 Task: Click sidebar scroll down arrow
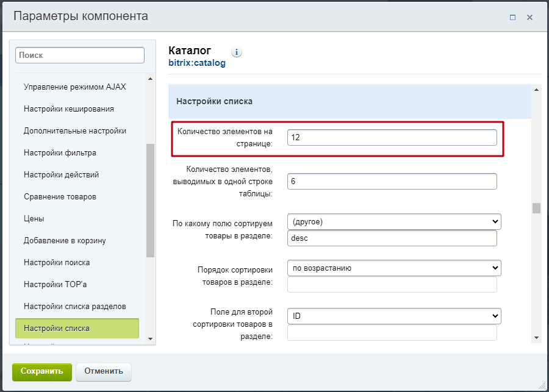(x=150, y=338)
